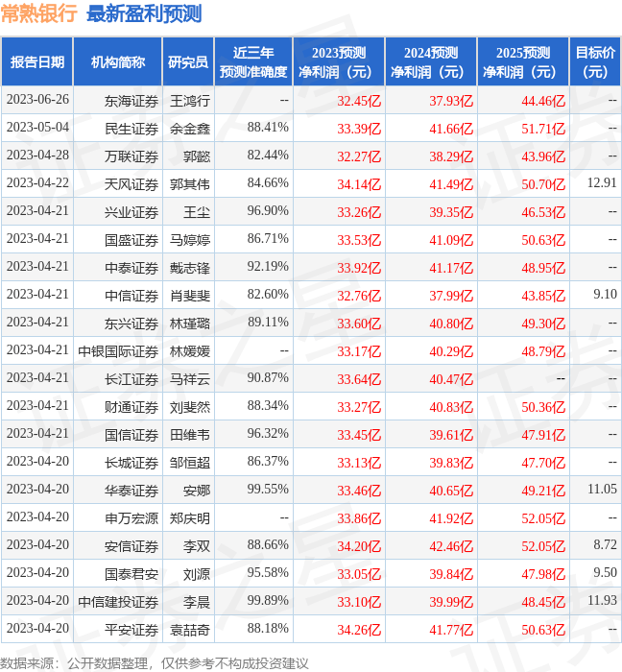
Task: Click the 11.93 target price
Action: (x=602, y=601)
